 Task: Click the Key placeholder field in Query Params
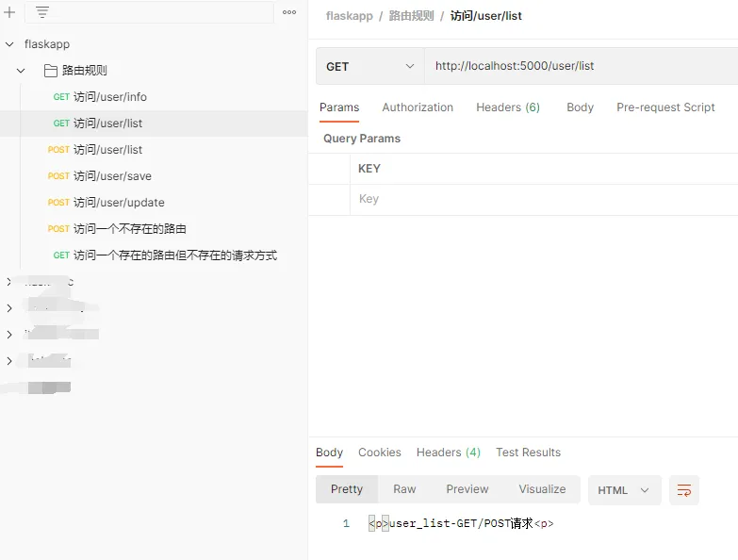coord(544,199)
